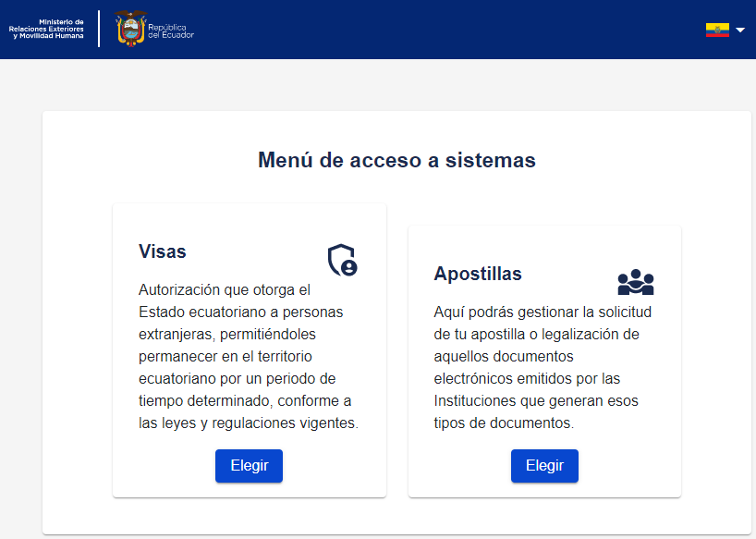Click the República del Ecuador text

171,31
